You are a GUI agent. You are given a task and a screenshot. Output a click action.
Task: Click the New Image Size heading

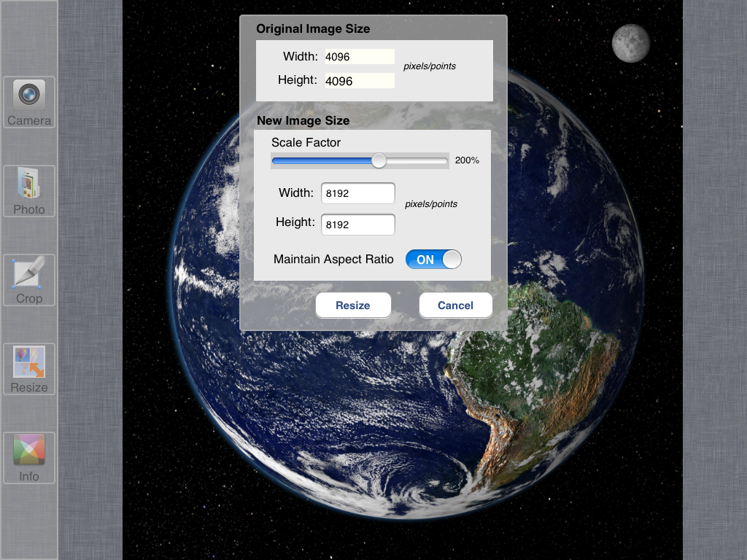click(303, 120)
